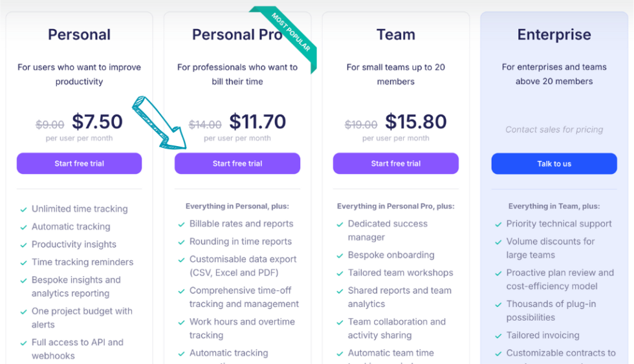This screenshot has height=364, width=634.
Task: Click the checkmark beside Bespoke onboarding
Action: tap(340, 255)
